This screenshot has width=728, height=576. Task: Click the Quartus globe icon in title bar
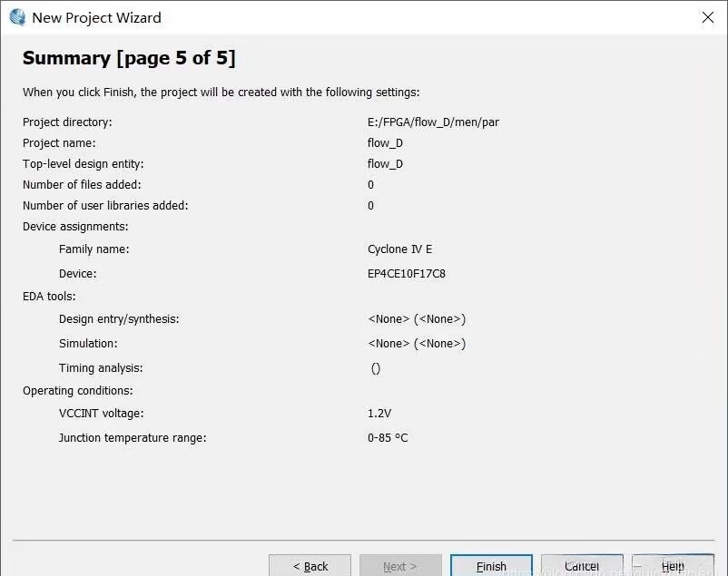coord(17,17)
